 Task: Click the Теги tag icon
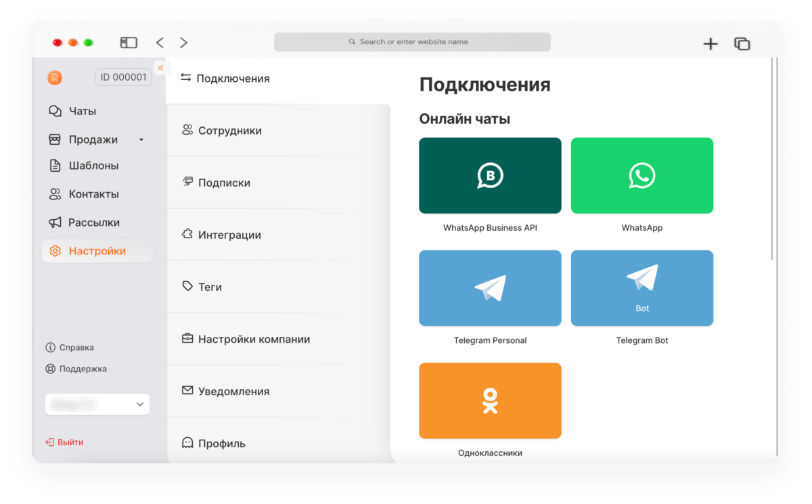pyautogui.click(x=187, y=286)
